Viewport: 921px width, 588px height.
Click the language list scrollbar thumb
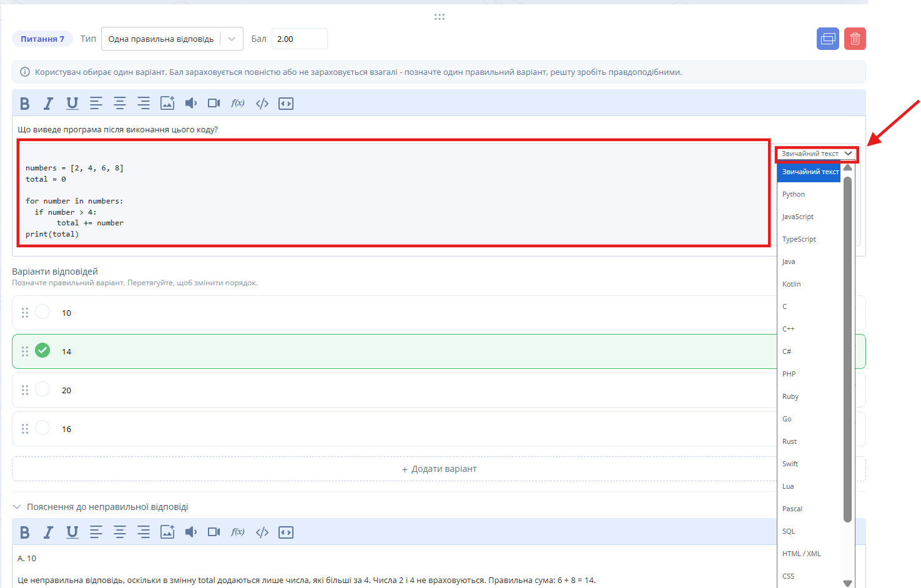(x=847, y=349)
